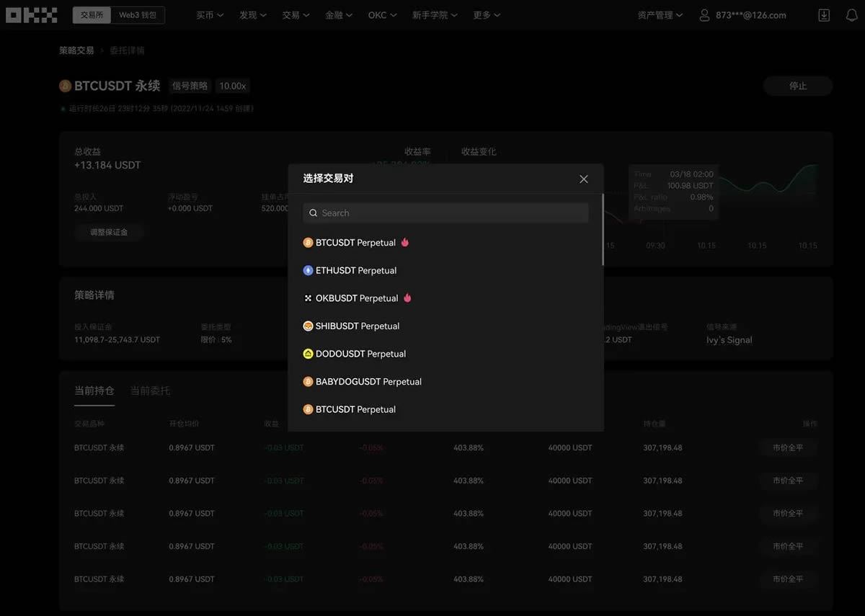
Task: Open the download app icon
Action: point(825,15)
